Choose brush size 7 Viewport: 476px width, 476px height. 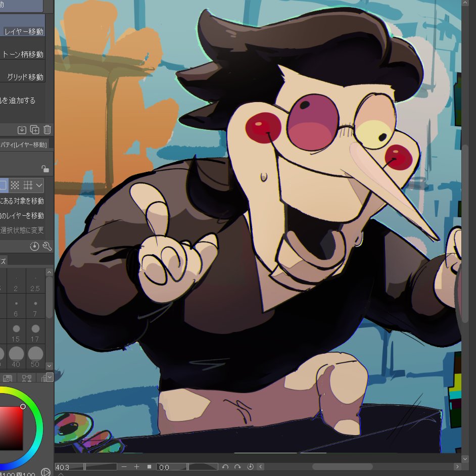click(35, 307)
